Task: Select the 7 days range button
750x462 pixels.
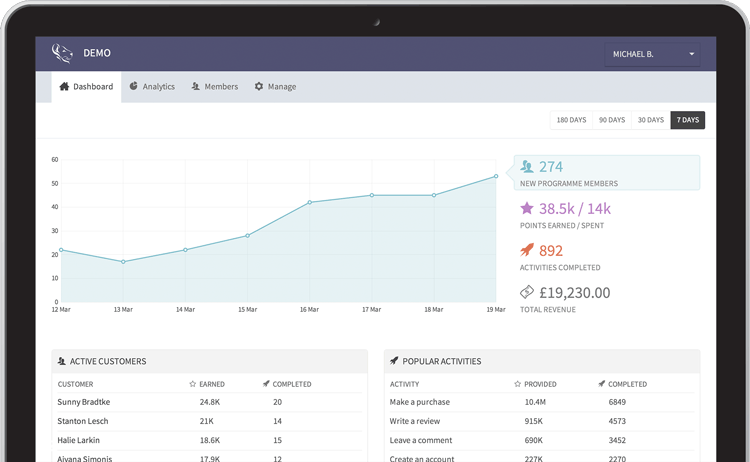Action: point(687,120)
